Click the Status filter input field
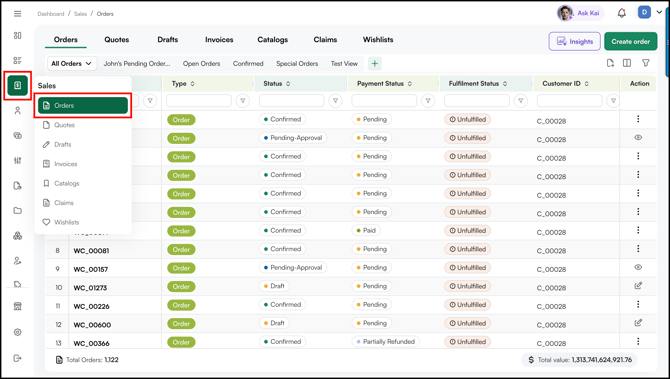 [x=291, y=101]
